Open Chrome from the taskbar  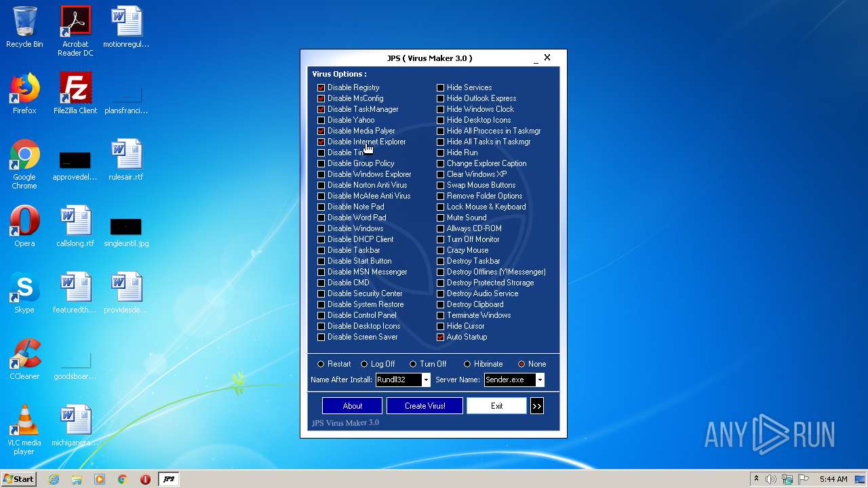click(123, 479)
